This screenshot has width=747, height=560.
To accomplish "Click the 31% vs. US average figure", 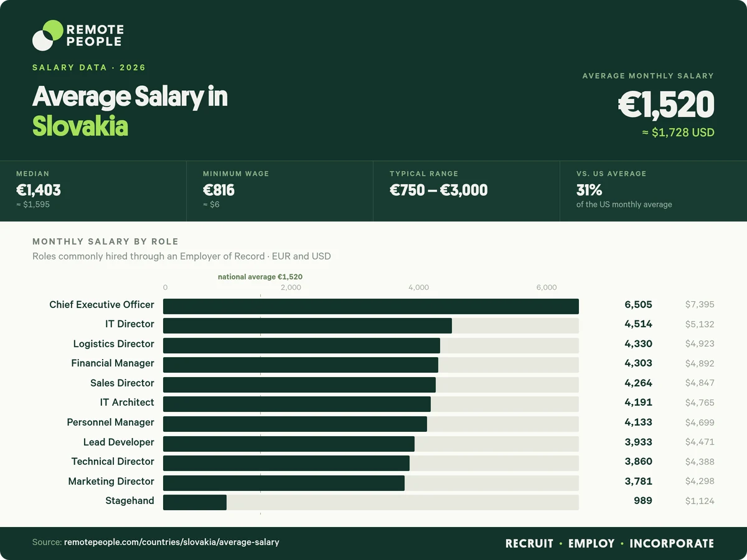I will 589,190.
